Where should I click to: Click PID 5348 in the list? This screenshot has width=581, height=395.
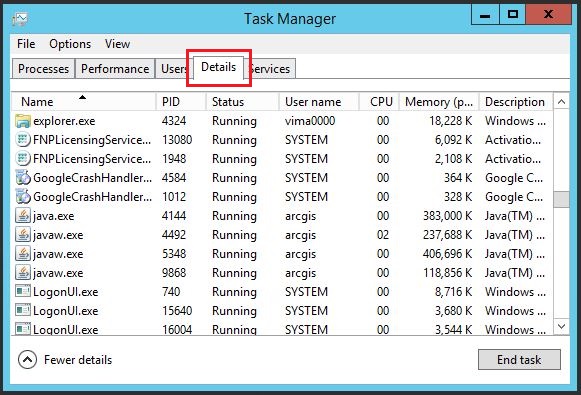click(x=174, y=254)
